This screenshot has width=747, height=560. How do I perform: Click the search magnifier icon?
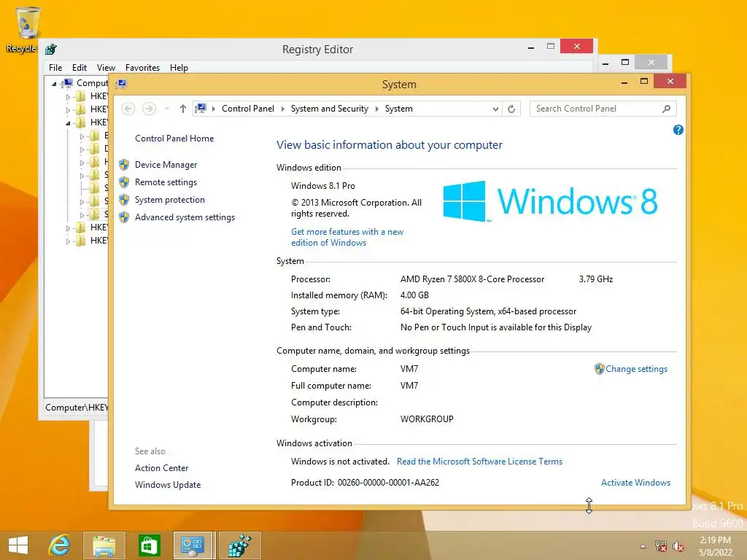tap(667, 109)
